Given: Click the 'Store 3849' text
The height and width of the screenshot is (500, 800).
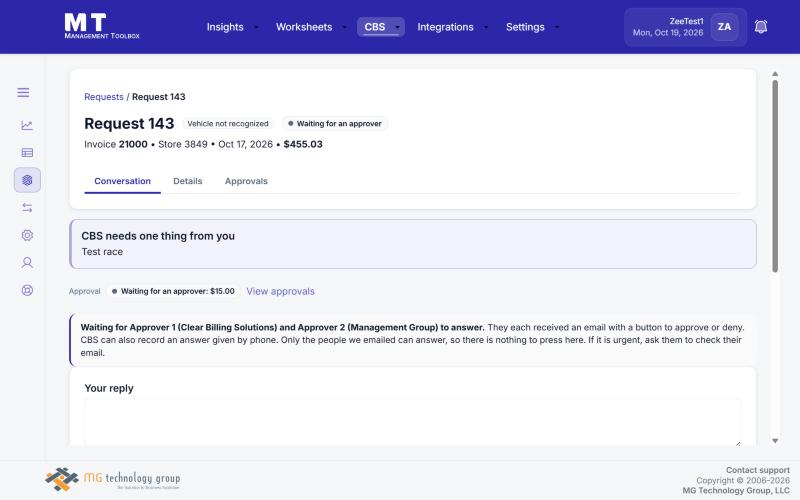Looking at the screenshot, I should [183, 144].
